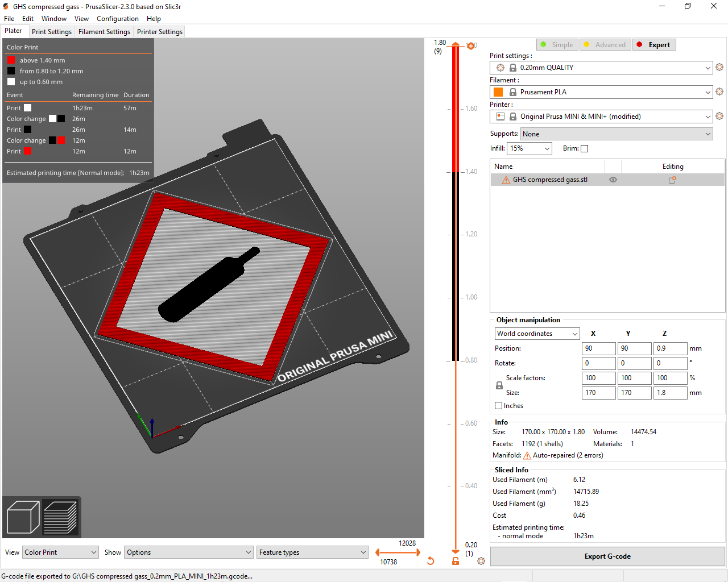The image size is (728, 582).
Task: Open Print settings gear icon
Action: pyautogui.click(x=719, y=67)
